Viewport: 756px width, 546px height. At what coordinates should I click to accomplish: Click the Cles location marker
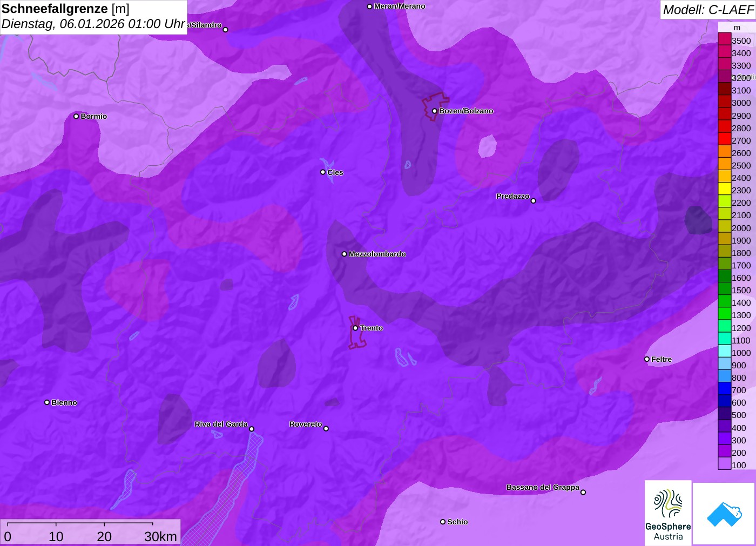pyautogui.click(x=323, y=172)
